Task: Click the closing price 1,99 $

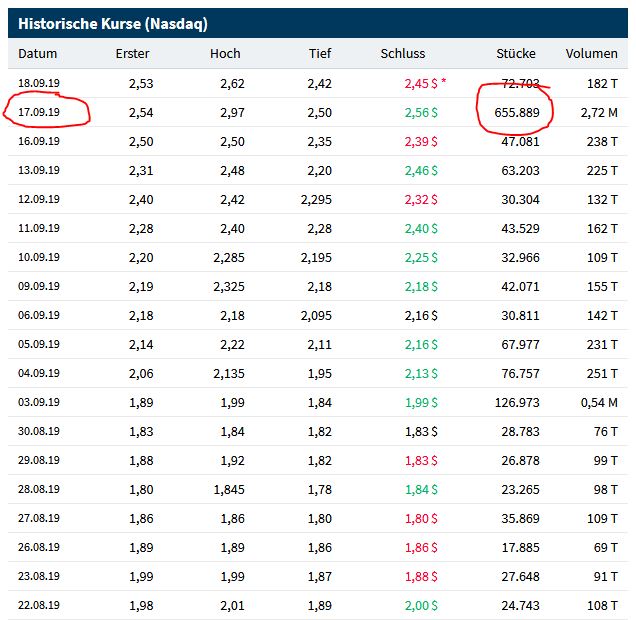Action: (421, 403)
